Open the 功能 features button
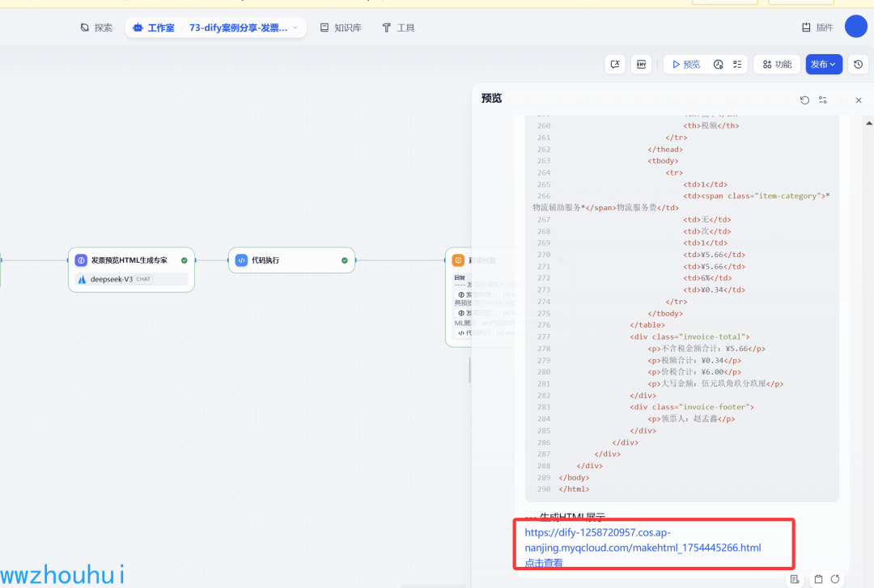The height and width of the screenshot is (588, 874). coord(777,65)
